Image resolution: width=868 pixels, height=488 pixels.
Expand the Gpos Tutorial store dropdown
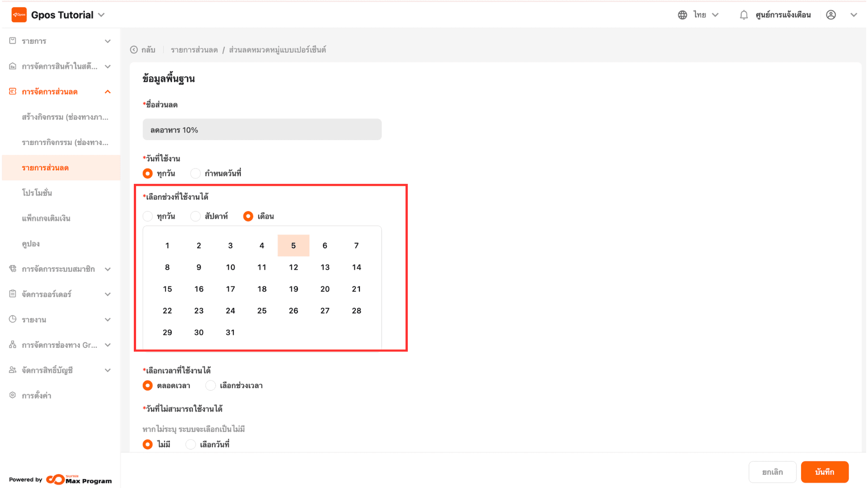coord(102,15)
